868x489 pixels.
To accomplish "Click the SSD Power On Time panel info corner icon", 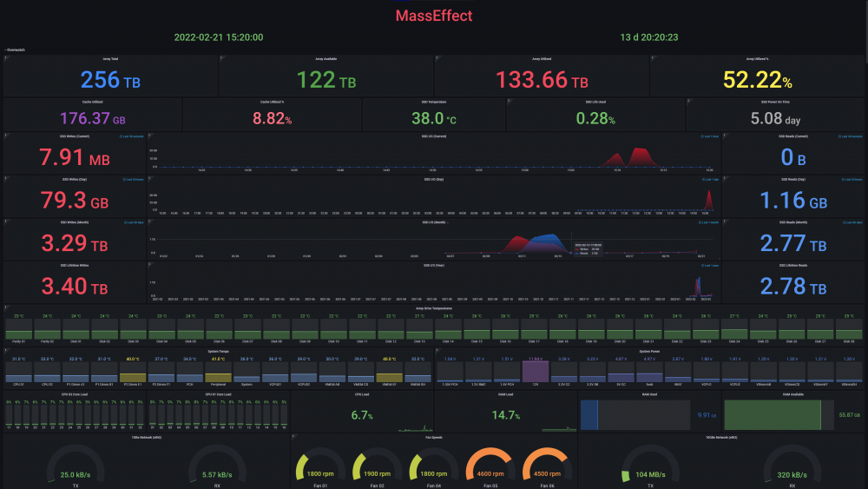I will coord(689,100).
